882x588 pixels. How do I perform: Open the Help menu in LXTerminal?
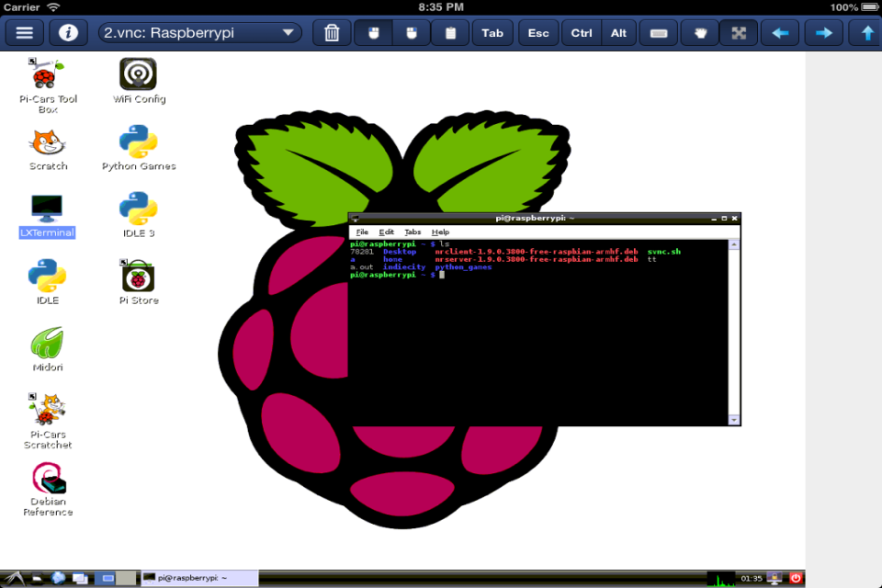pos(440,232)
